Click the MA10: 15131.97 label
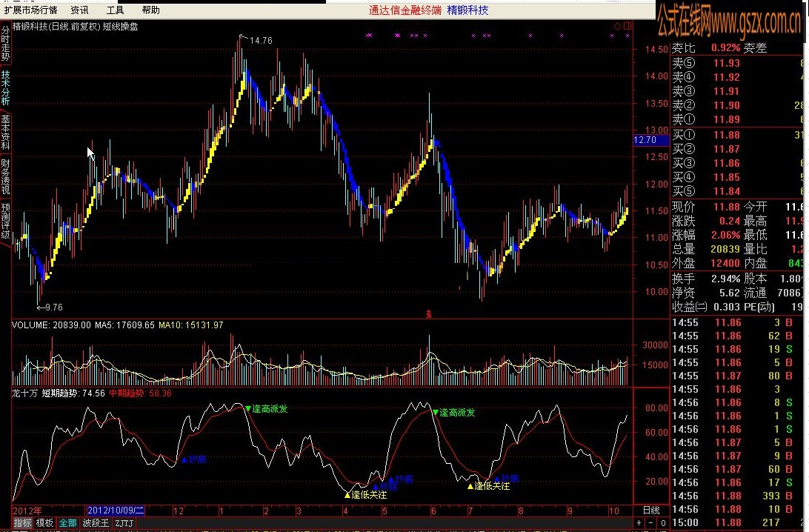Viewport: 809px width, 532px height. [x=191, y=325]
